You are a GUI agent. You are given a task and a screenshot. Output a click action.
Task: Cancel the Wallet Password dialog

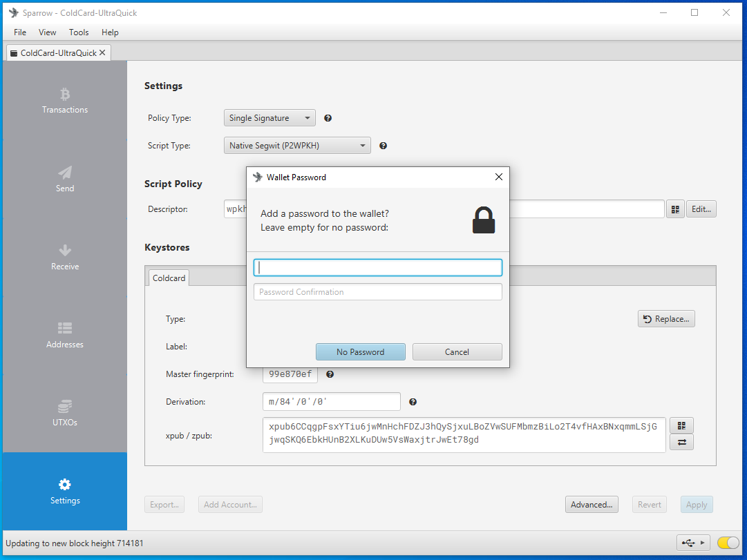coord(457,352)
